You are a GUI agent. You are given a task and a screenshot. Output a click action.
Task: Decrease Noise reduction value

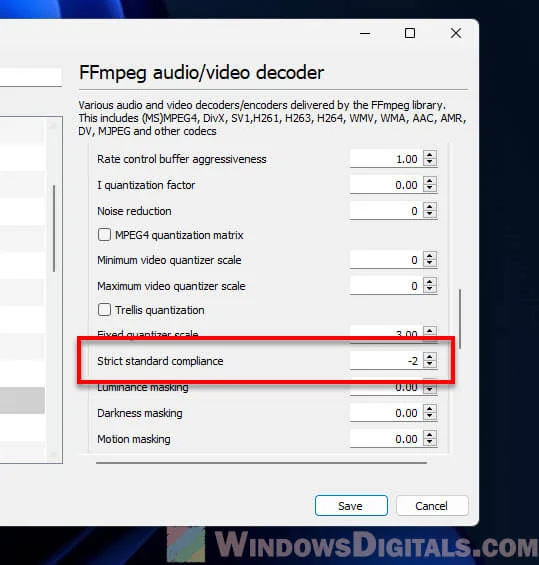pyautogui.click(x=429, y=214)
